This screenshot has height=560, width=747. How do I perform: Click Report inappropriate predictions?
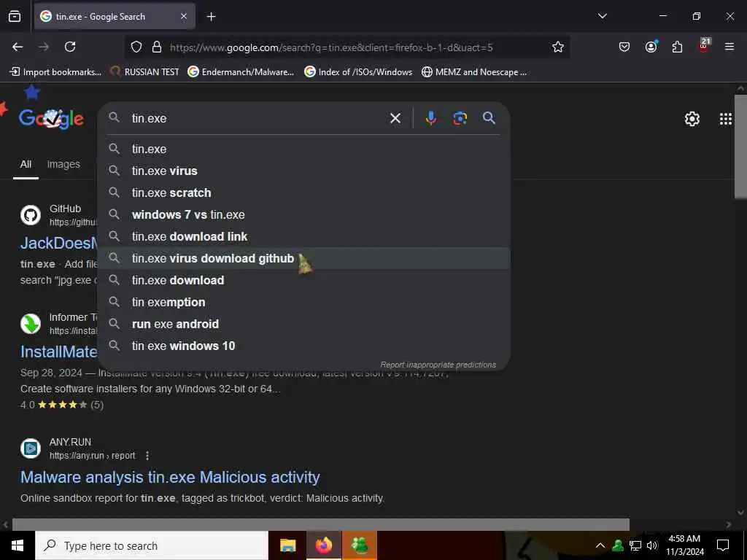click(438, 365)
